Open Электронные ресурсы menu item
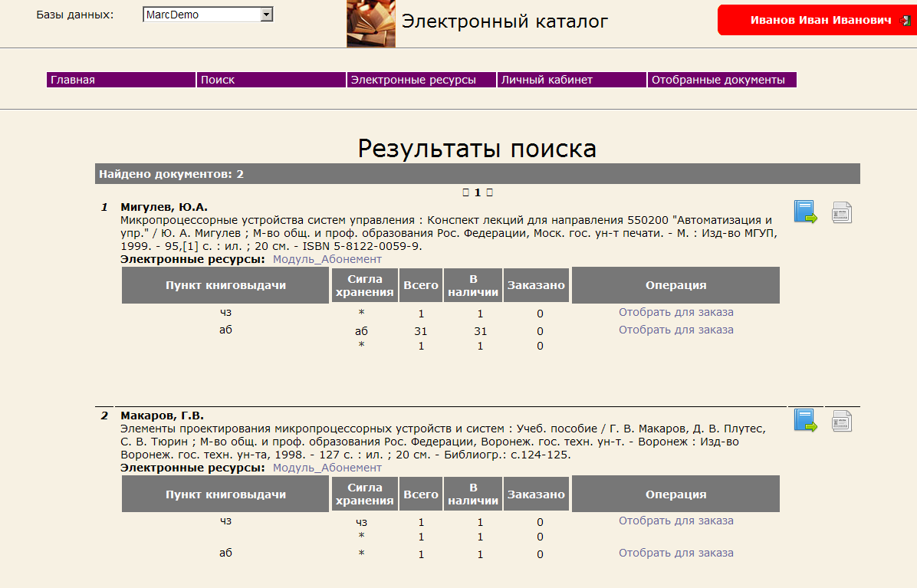 pyautogui.click(x=422, y=80)
